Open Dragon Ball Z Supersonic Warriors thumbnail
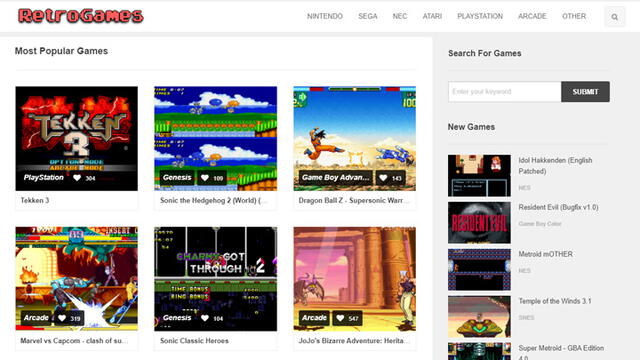This screenshot has width=640, height=360. coord(355,138)
